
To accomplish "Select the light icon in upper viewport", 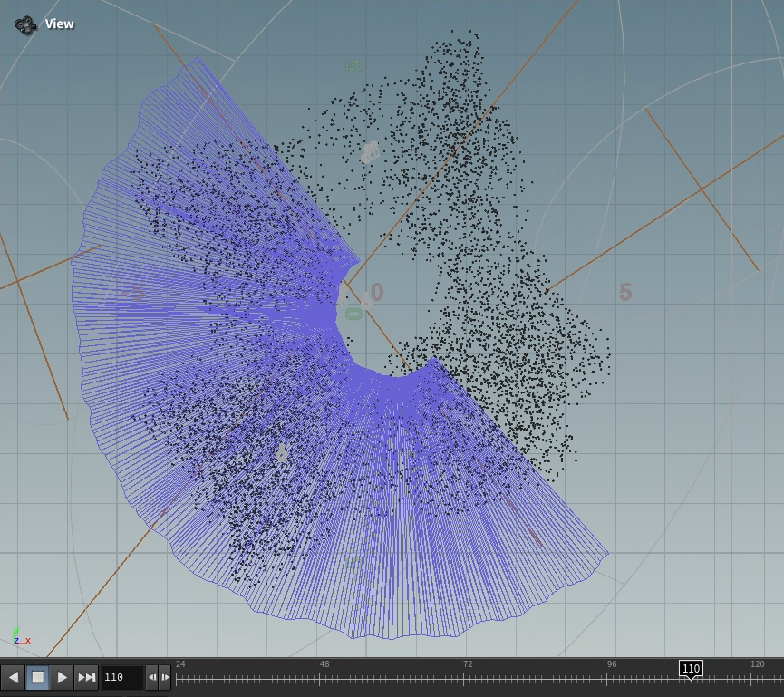I will (370, 151).
